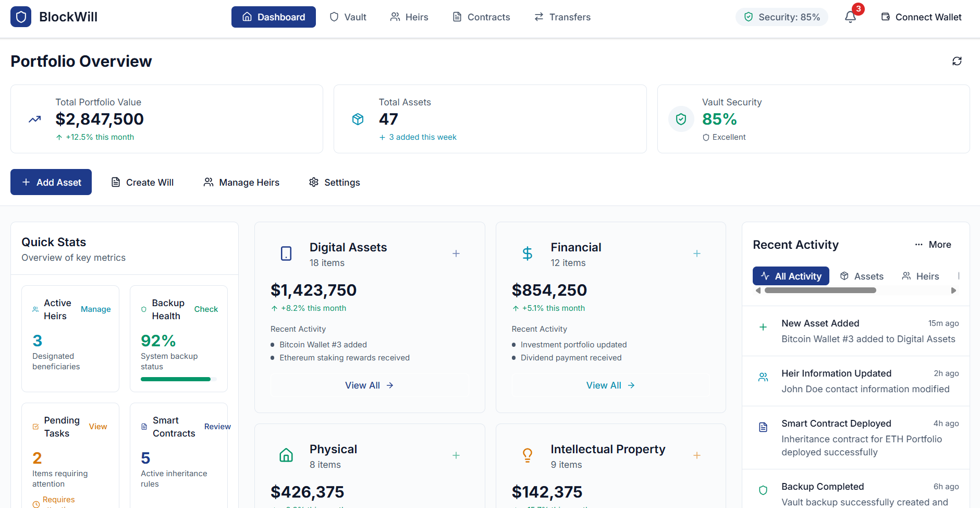Click the Smart Contracts file icon
Screen dimensions: 980x508
[144, 427]
